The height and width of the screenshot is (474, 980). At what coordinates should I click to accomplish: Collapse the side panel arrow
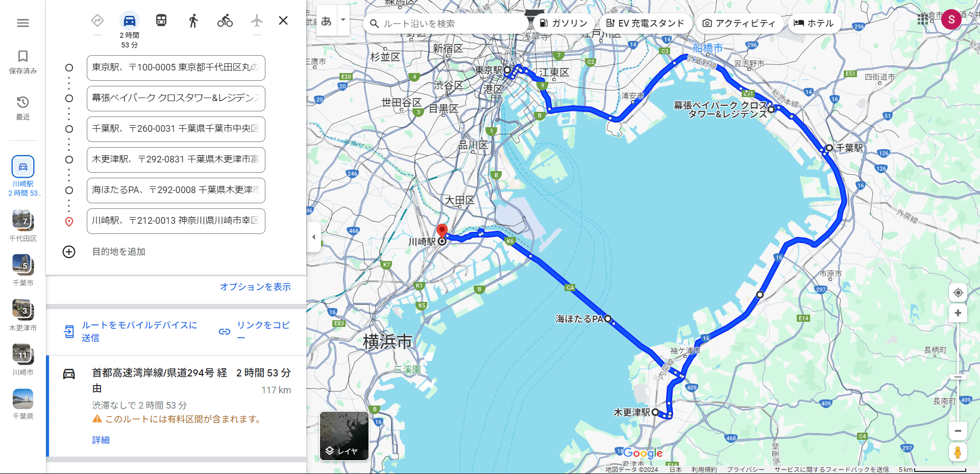pos(313,237)
